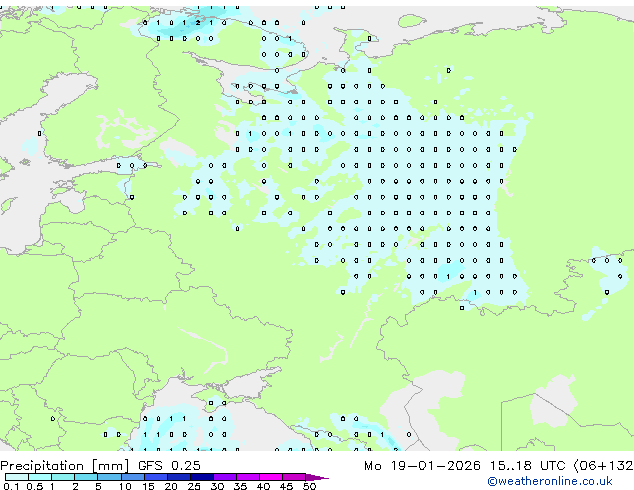Click the 20–25 mm dark blue swatch

(178, 477)
